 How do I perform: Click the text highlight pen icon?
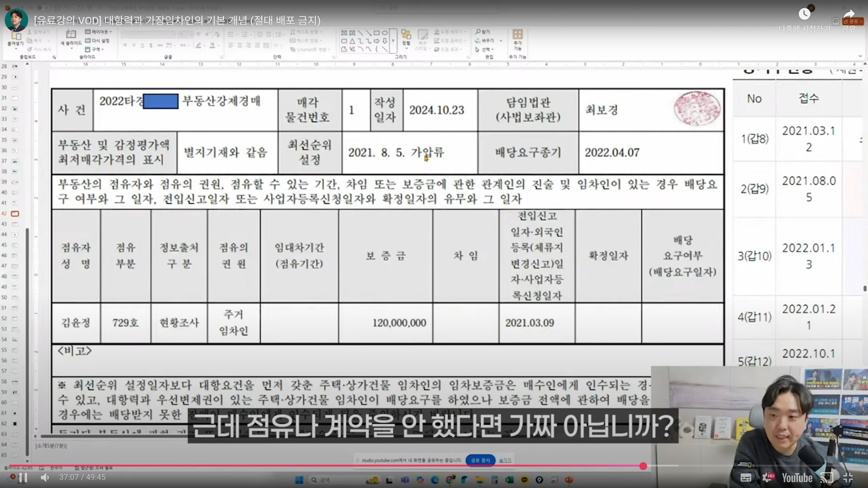199,45
